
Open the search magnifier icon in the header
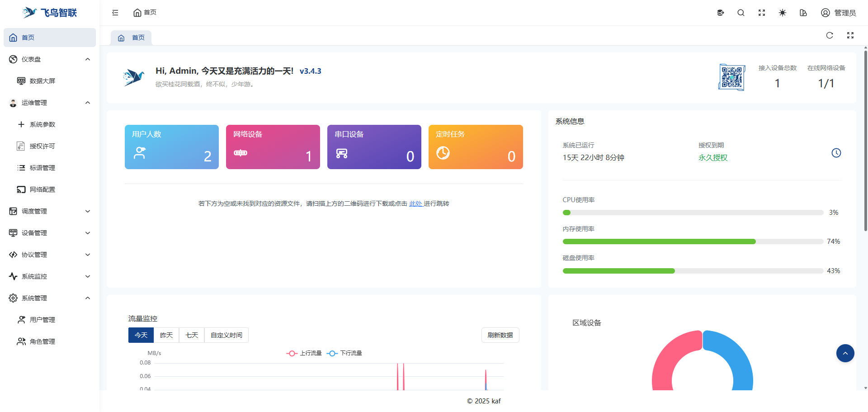[x=741, y=13]
